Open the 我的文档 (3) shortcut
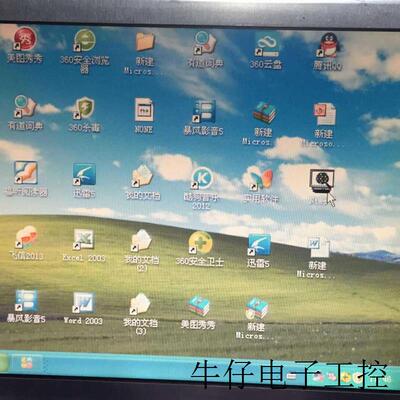The height and width of the screenshot is (400, 400). pos(140,304)
